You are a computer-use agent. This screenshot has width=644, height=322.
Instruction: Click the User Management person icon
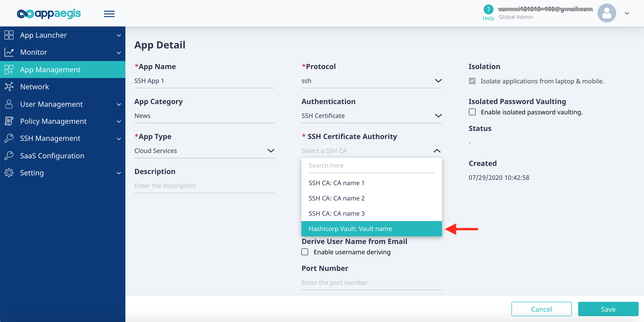pyautogui.click(x=9, y=104)
